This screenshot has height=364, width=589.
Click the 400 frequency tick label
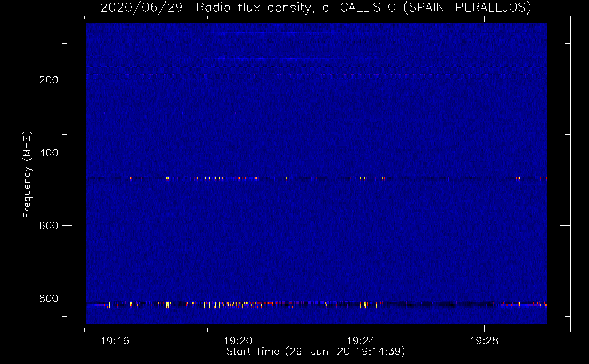point(49,153)
